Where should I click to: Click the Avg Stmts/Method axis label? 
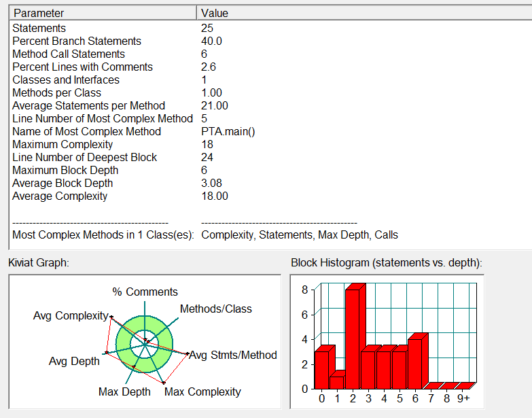pyautogui.click(x=233, y=355)
